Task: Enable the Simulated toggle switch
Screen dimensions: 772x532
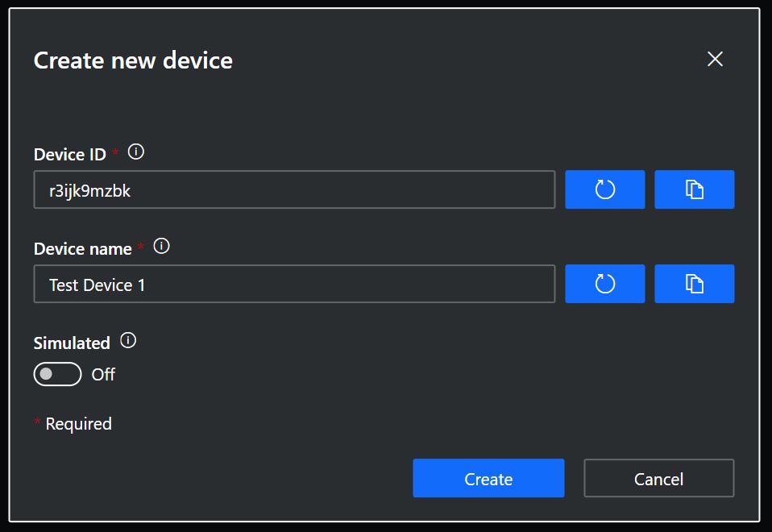Action: pyautogui.click(x=57, y=374)
